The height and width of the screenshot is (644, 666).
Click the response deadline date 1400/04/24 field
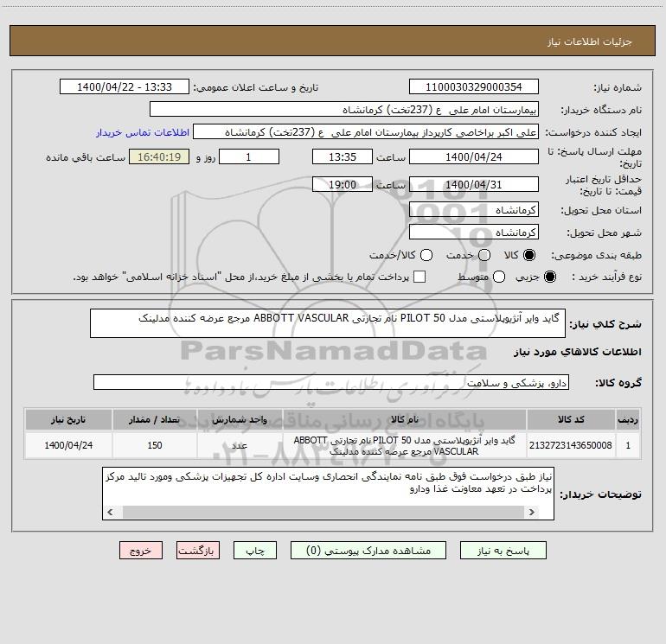coord(474,157)
